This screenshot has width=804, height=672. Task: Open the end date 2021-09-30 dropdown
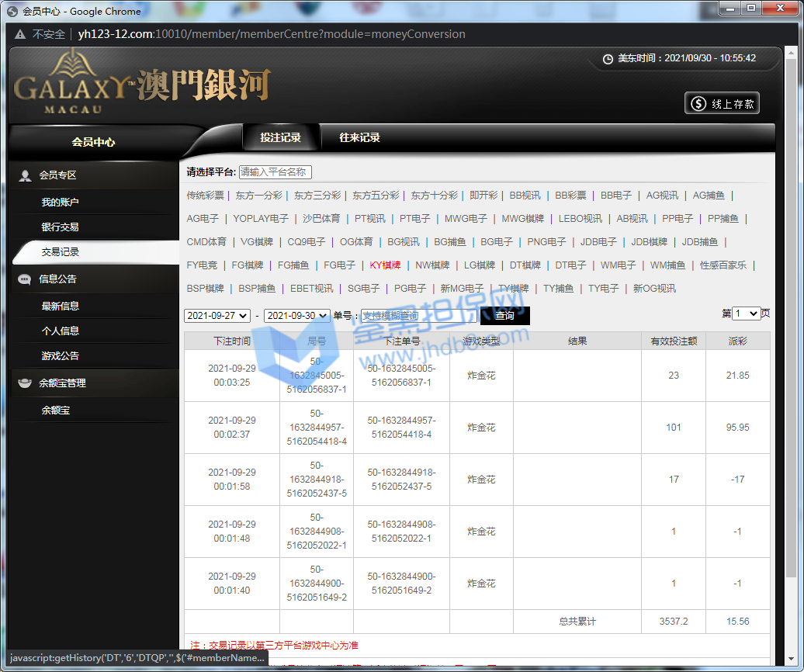[x=297, y=316]
